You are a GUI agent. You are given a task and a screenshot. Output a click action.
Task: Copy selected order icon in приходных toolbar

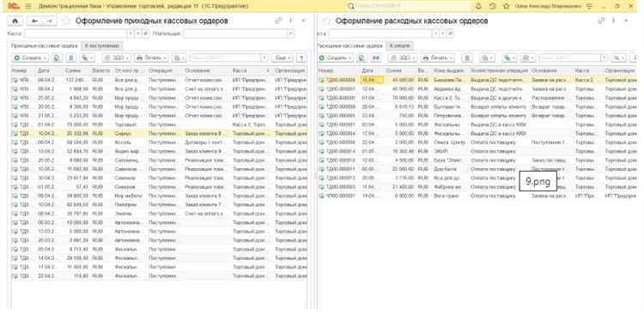point(57,58)
